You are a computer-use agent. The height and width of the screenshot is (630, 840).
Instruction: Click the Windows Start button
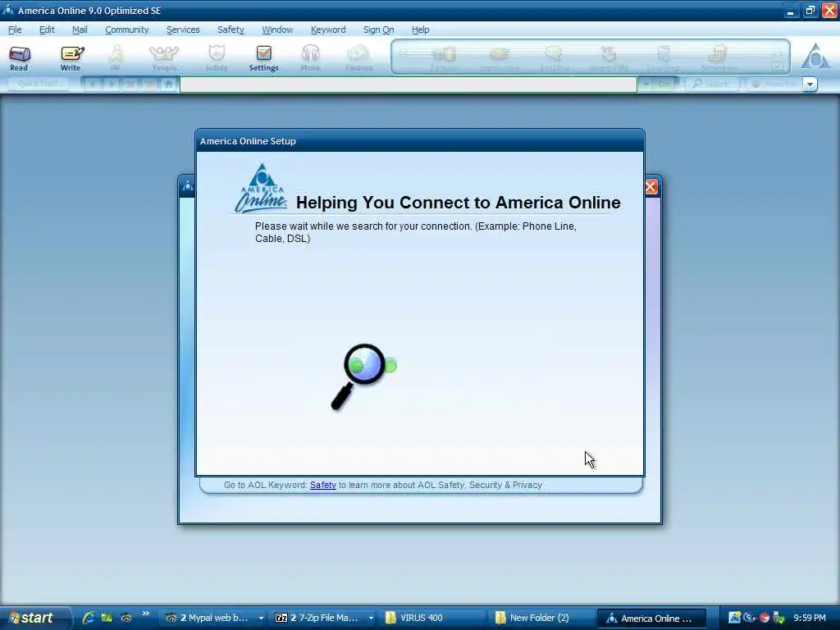[33, 618]
